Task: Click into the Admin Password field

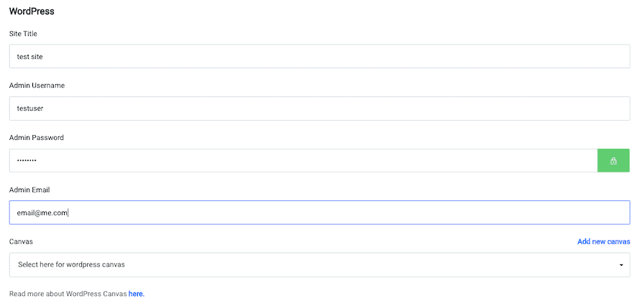Action: pos(303,161)
